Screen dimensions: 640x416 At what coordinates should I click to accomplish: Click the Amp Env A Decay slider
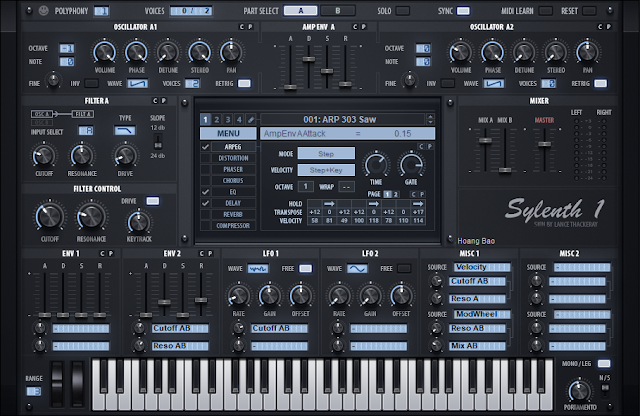pos(309,59)
